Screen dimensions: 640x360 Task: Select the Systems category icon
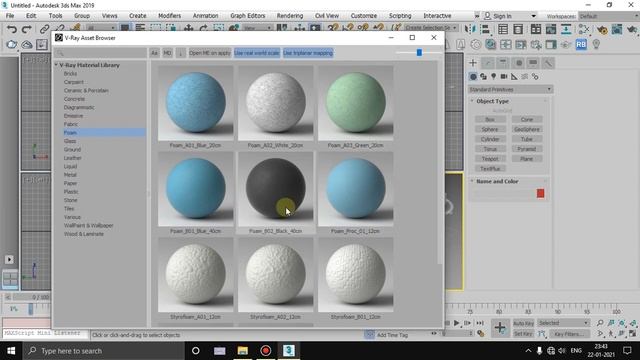(x=535, y=76)
